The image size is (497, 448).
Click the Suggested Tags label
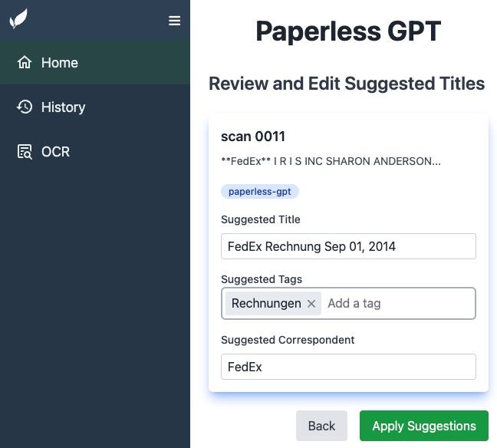(262, 279)
